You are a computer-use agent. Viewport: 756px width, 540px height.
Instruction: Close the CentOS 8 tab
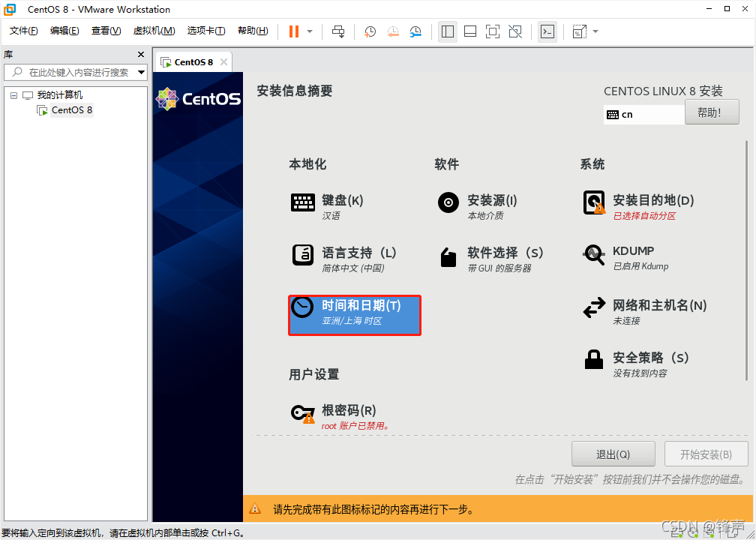(x=223, y=61)
